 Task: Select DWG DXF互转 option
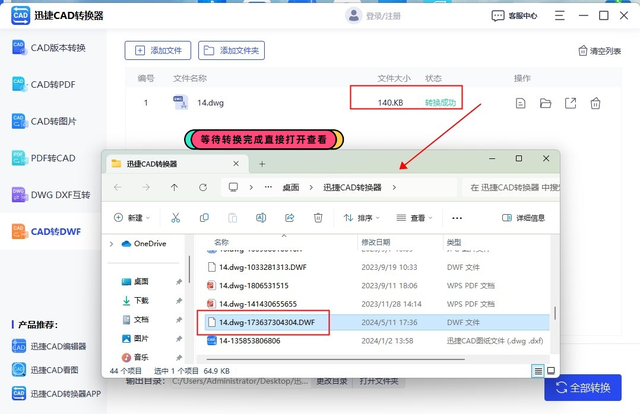51,195
